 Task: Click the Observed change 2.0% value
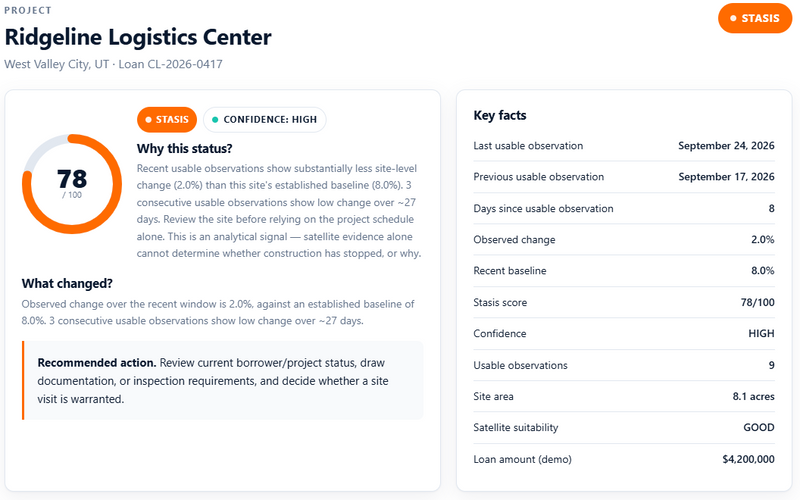coord(762,240)
